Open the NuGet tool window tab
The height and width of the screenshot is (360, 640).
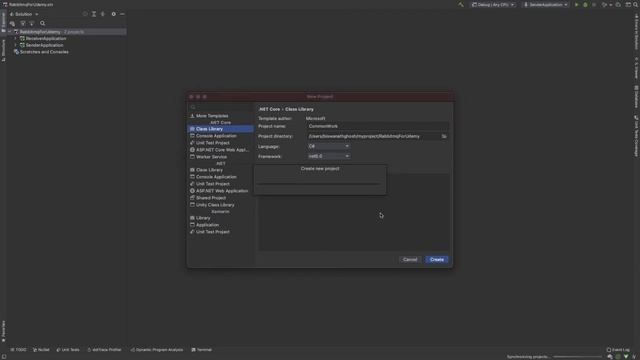tap(41, 350)
